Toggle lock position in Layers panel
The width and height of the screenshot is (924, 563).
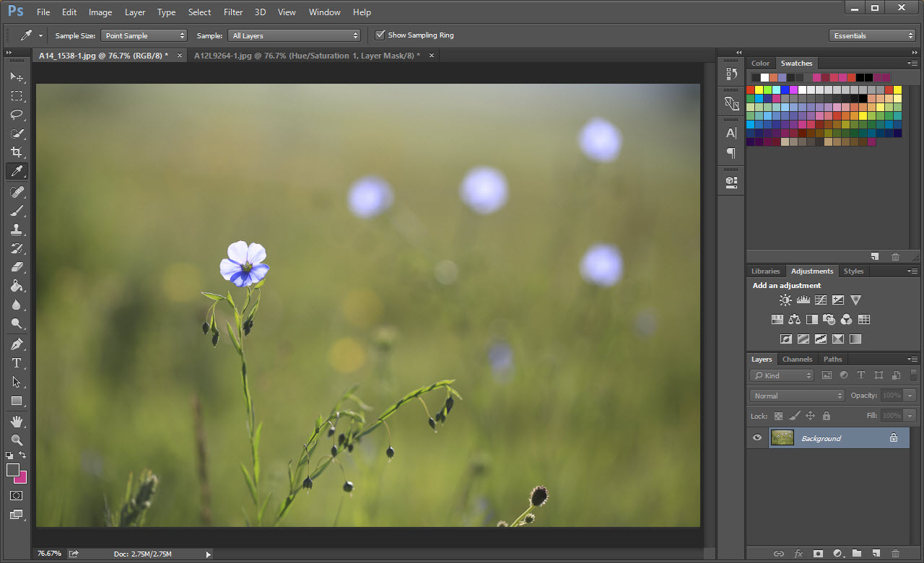coord(810,416)
